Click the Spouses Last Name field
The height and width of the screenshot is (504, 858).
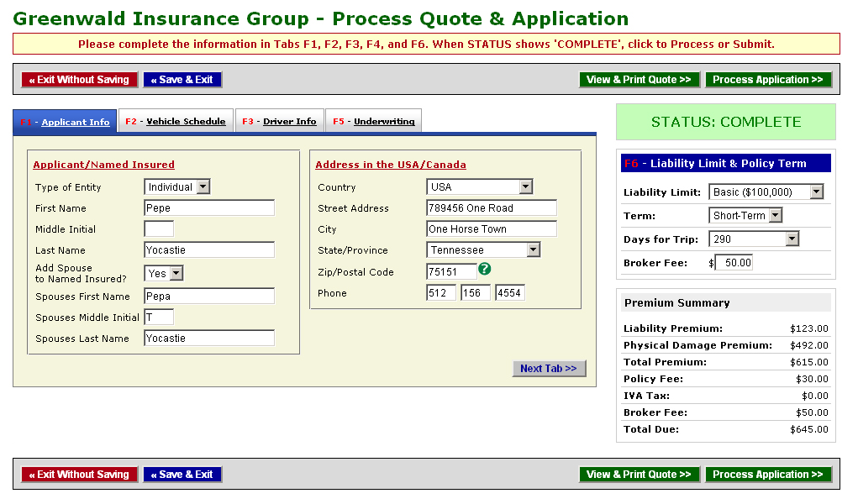pyautogui.click(x=209, y=339)
